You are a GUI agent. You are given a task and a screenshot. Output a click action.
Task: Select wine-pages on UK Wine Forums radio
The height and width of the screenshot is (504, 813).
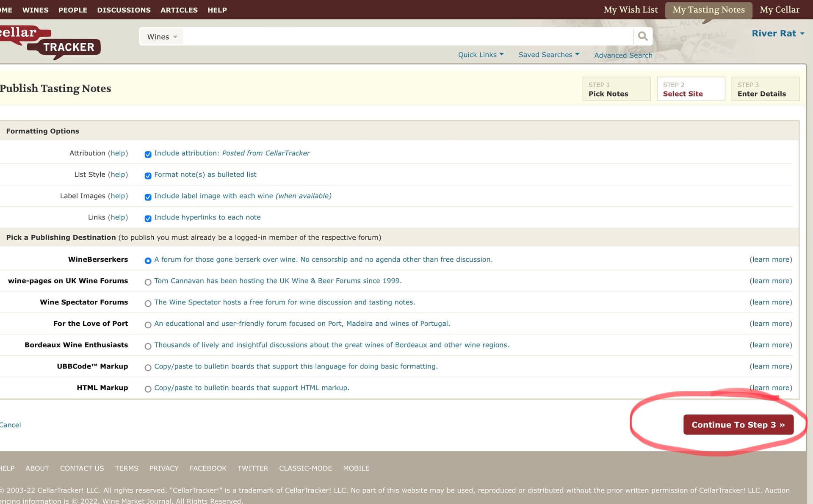pyautogui.click(x=148, y=282)
